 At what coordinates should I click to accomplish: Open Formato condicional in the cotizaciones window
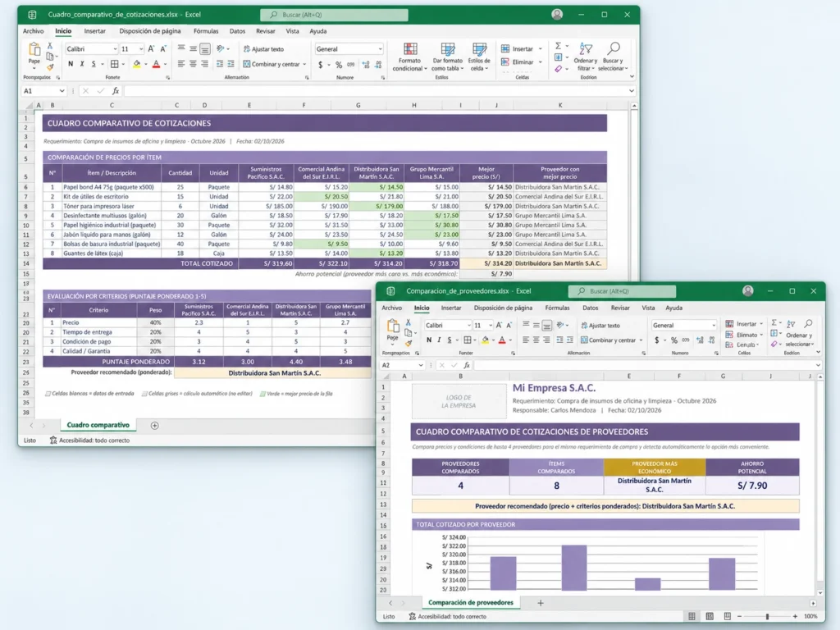[x=410, y=57]
